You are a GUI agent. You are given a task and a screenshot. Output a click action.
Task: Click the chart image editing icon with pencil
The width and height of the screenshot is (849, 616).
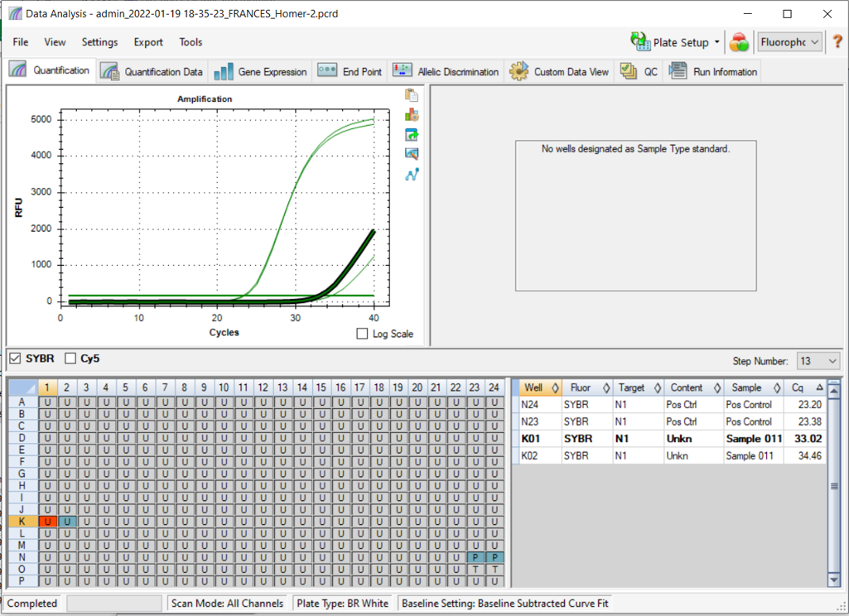click(411, 154)
